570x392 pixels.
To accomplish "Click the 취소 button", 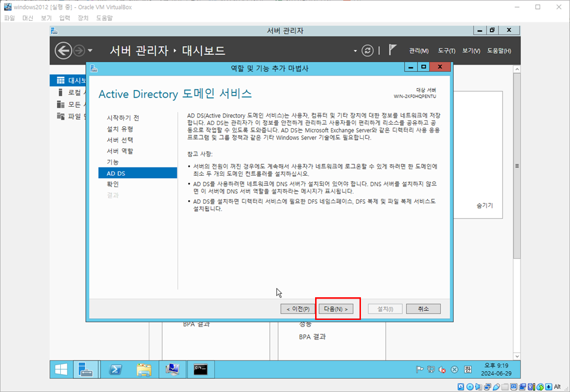I will 423,309.
